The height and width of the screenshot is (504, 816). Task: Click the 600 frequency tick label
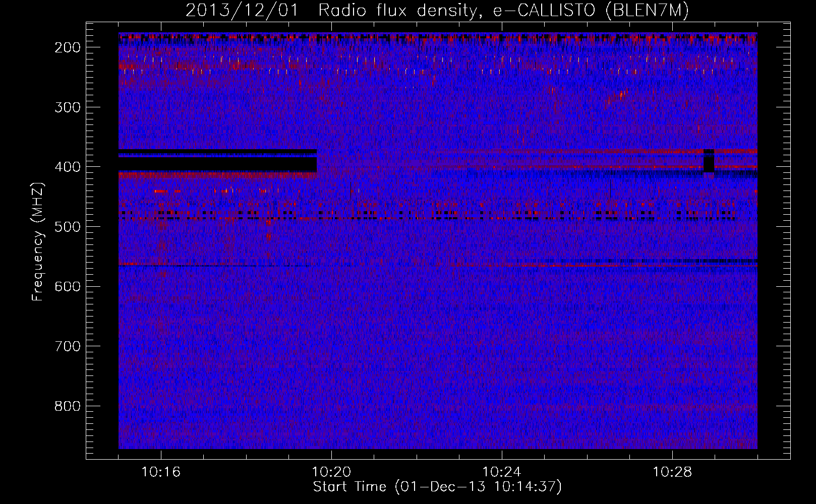[67, 286]
